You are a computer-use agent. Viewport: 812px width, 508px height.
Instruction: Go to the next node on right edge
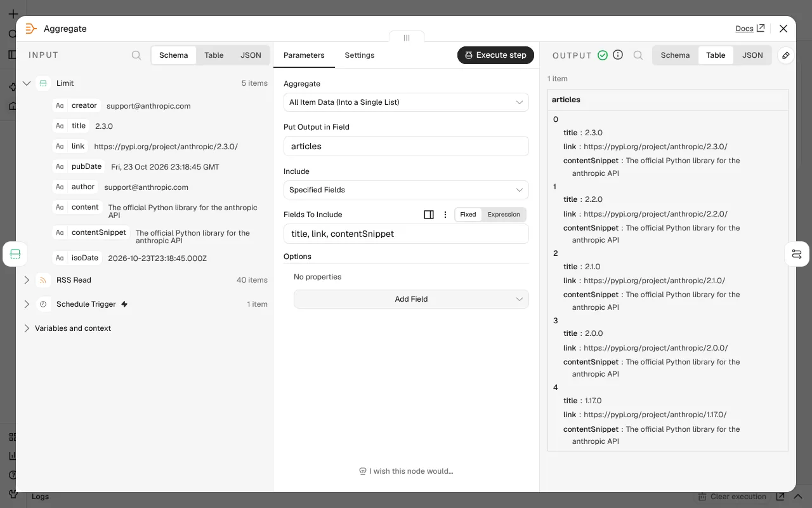coord(797,254)
